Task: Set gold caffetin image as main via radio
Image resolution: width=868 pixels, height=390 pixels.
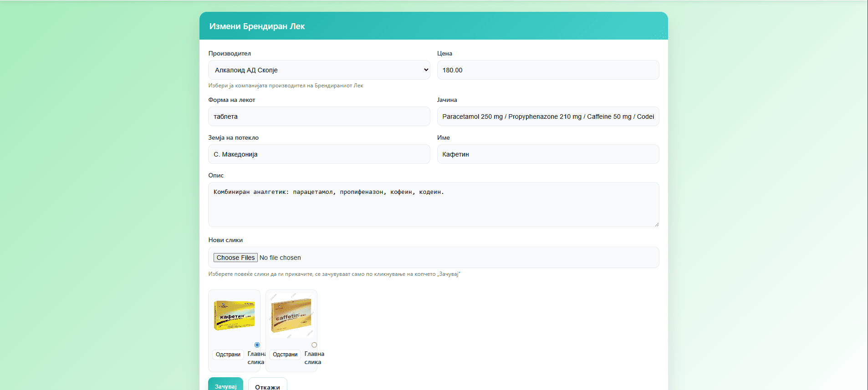Action: (314, 345)
